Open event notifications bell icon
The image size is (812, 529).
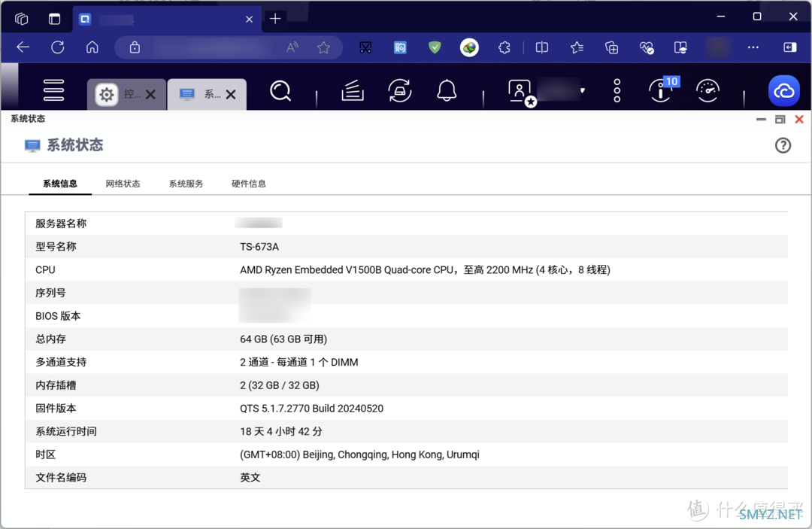(x=447, y=90)
